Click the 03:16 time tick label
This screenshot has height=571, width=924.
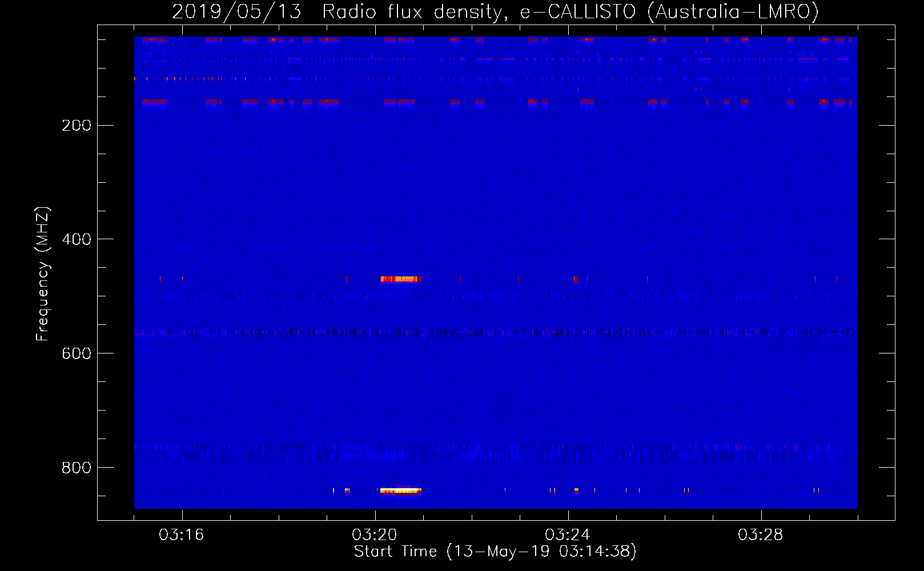click(x=182, y=535)
